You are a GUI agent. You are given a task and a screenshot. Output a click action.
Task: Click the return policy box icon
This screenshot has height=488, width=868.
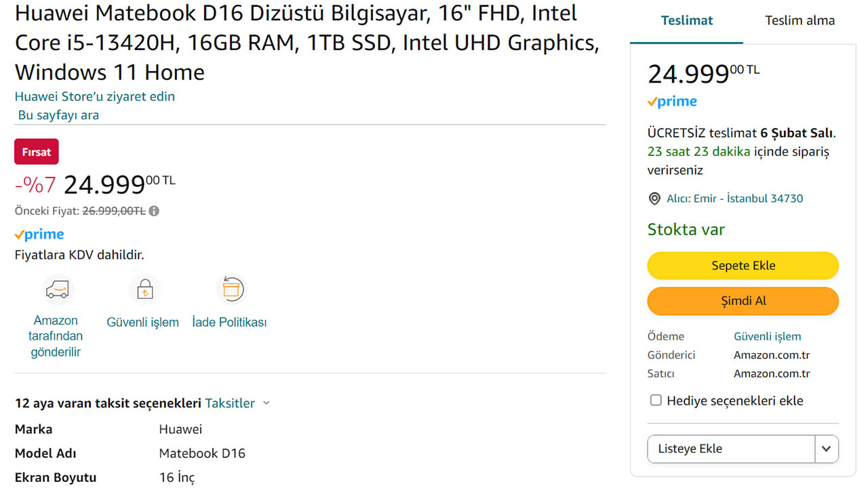click(x=231, y=290)
